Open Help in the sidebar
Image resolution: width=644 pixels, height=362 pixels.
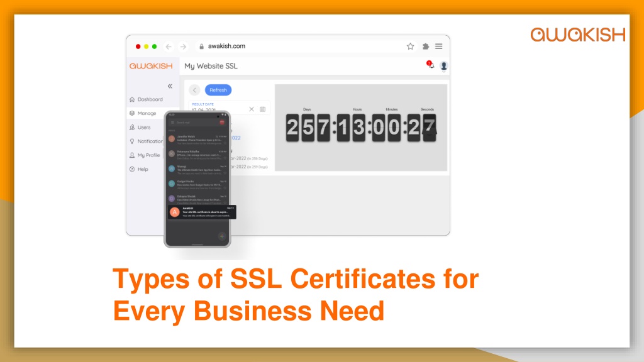[x=139, y=169]
